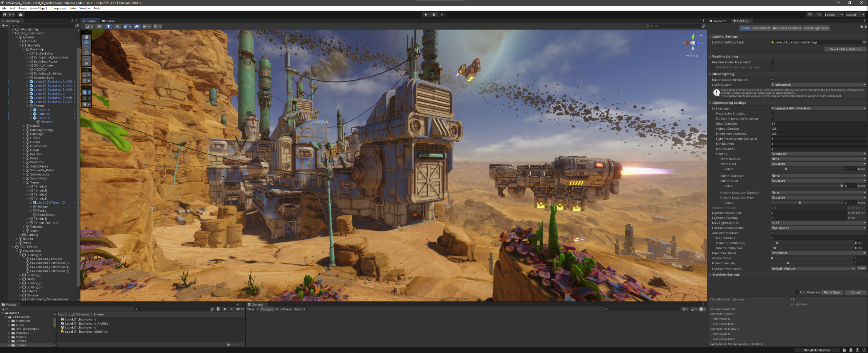Open the Window menu
The height and width of the screenshot is (353, 868).
click(85, 8)
